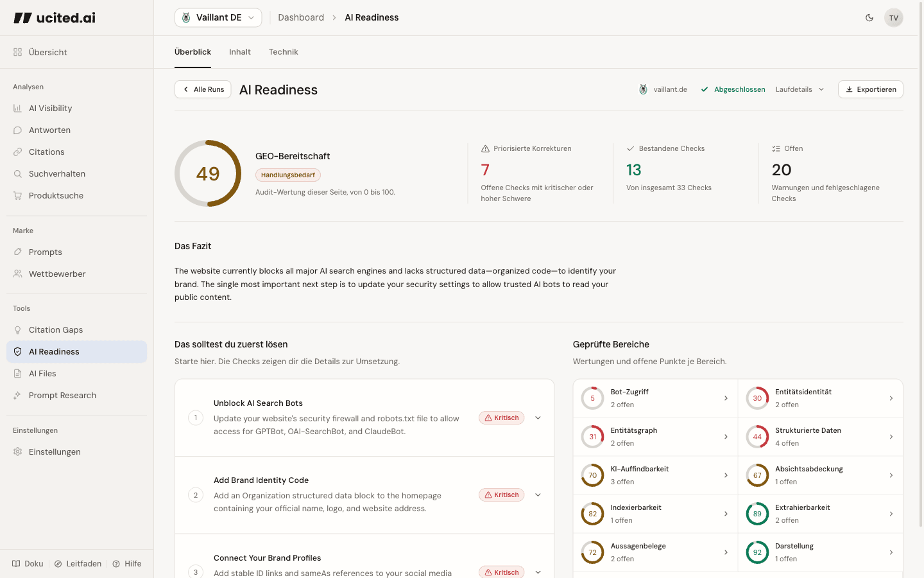
Task: Open the Strukturierte Daten area
Action: click(x=820, y=437)
